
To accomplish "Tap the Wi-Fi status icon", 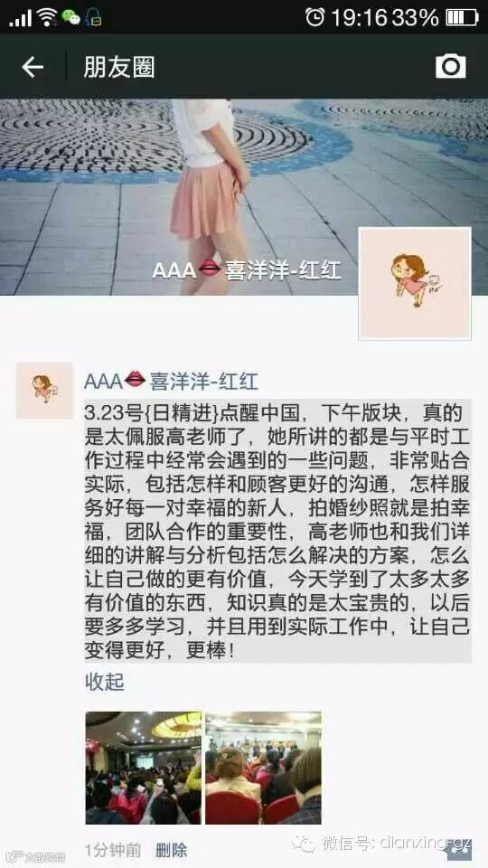I will [x=47, y=17].
